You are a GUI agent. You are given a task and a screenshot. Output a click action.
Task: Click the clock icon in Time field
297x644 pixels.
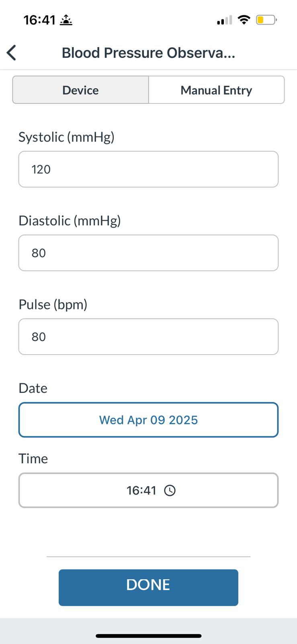(x=170, y=490)
